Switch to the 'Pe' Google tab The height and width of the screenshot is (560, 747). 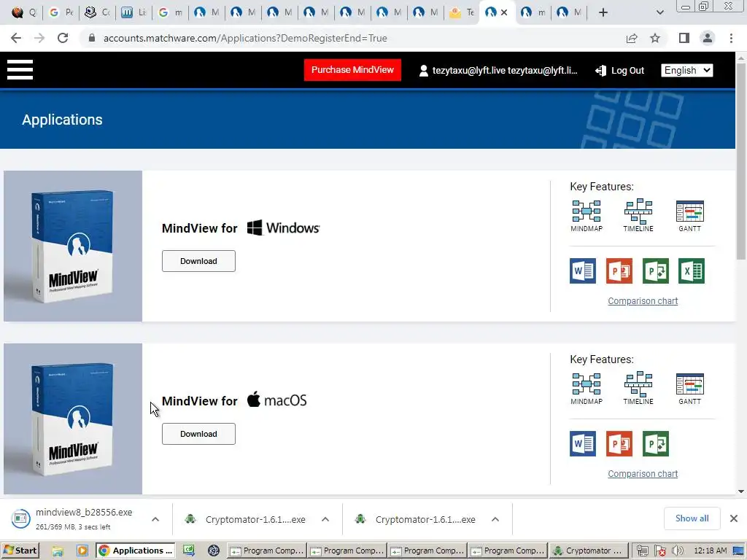[61, 12]
